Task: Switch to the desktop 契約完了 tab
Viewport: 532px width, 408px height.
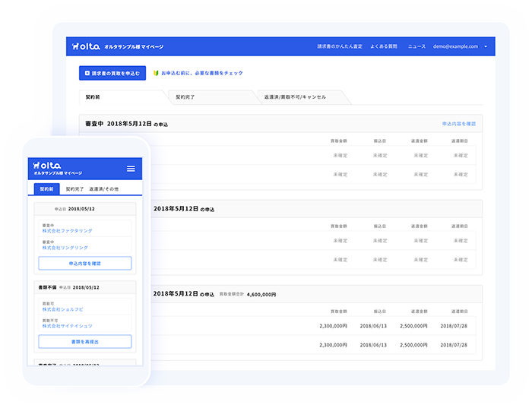Action: coord(212,97)
